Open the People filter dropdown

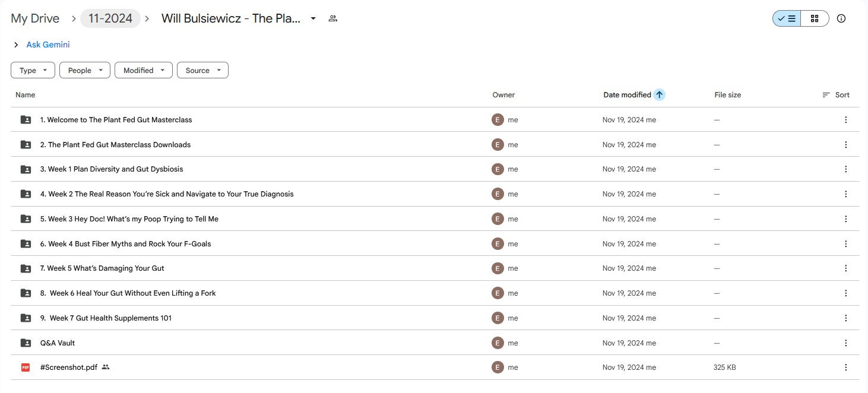pyautogui.click(x=85, y=70)
